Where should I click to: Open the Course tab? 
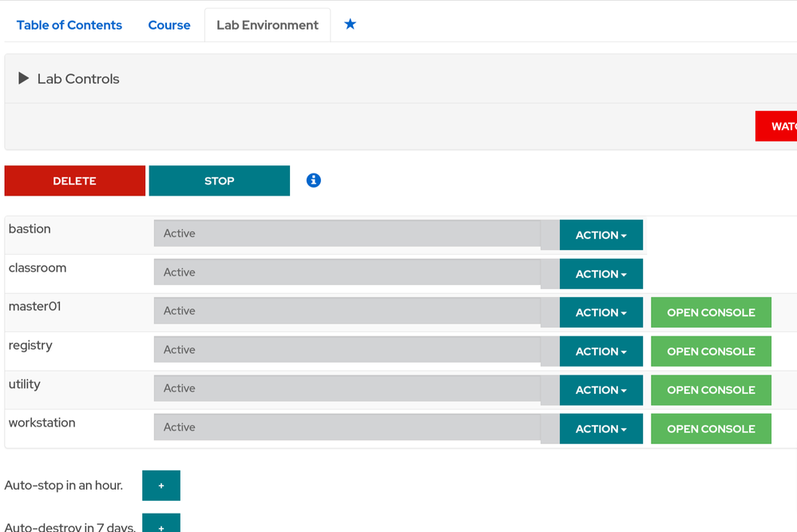pyautogui.click(x=169, y=25)
